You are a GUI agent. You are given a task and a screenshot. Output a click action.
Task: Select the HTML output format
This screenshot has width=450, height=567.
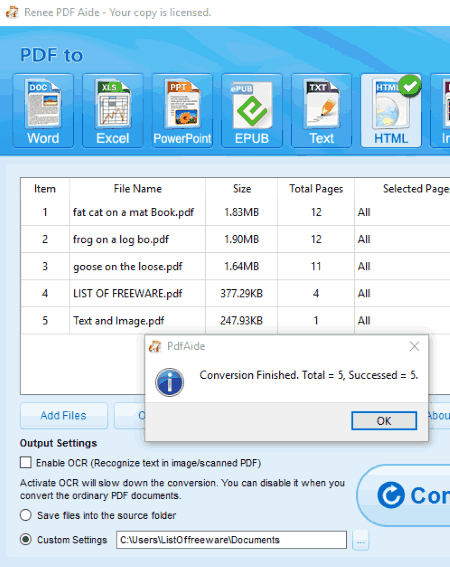click(391, 111)
